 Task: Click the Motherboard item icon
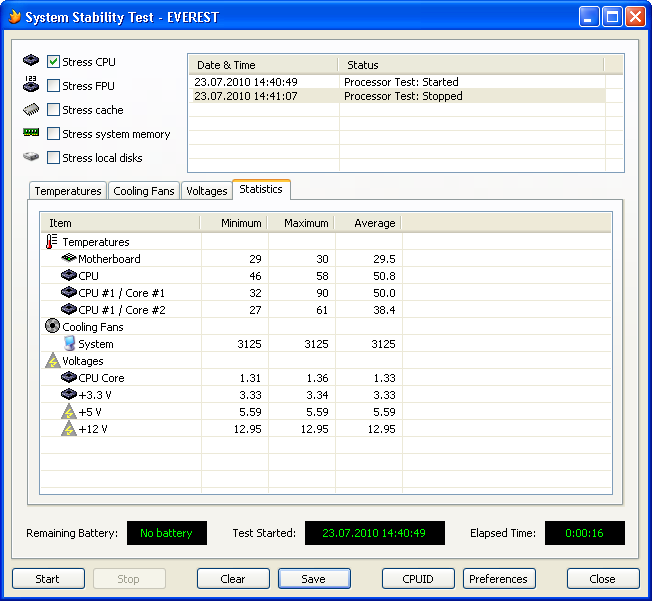(69, 259)
